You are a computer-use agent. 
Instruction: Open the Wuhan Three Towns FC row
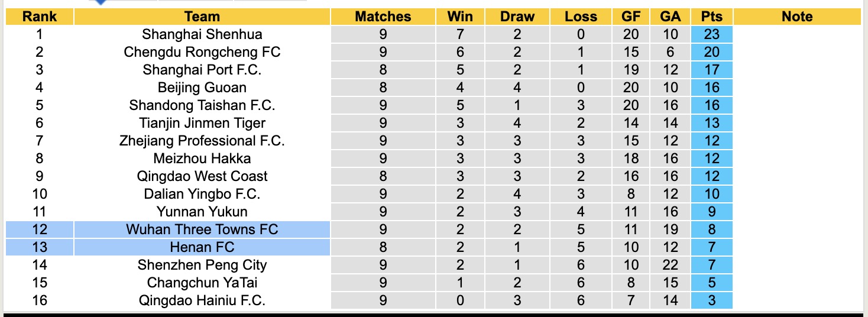coord(202,229)
